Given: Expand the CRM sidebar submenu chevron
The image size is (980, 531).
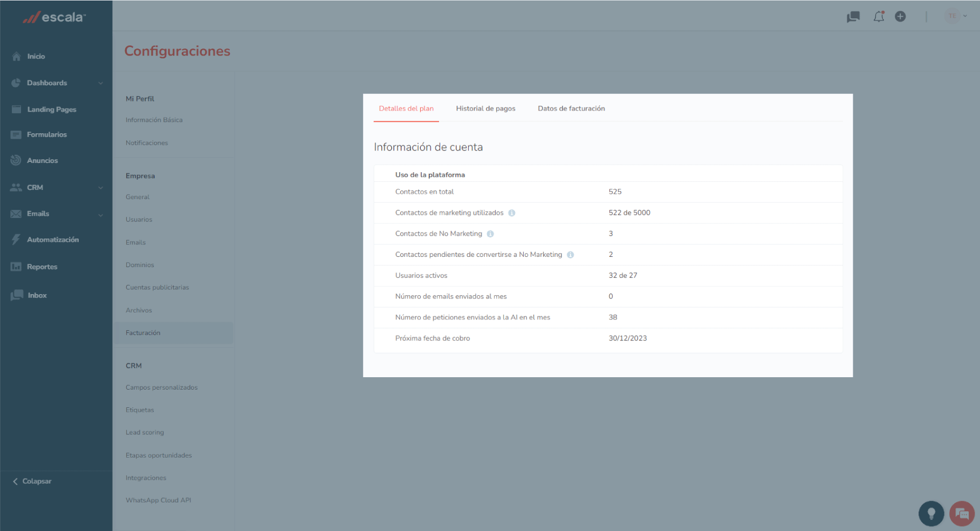Looking at the screenshot, I should 100,188.
